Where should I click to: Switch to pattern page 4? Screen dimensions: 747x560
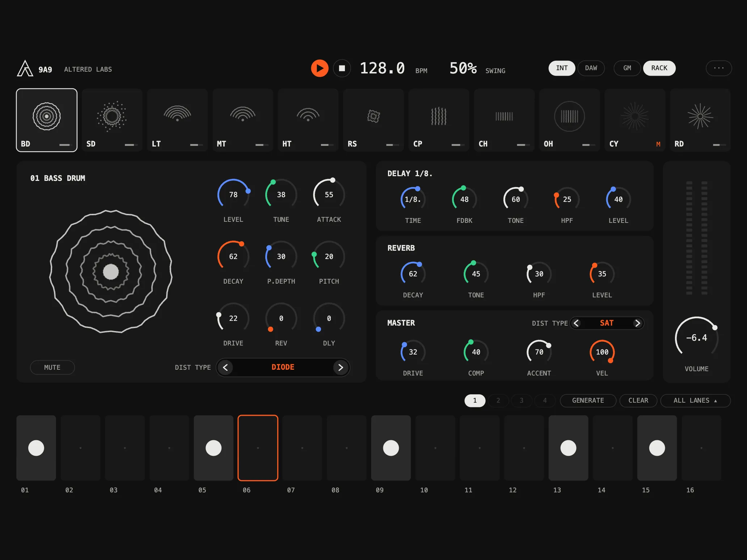pos(545,400)
